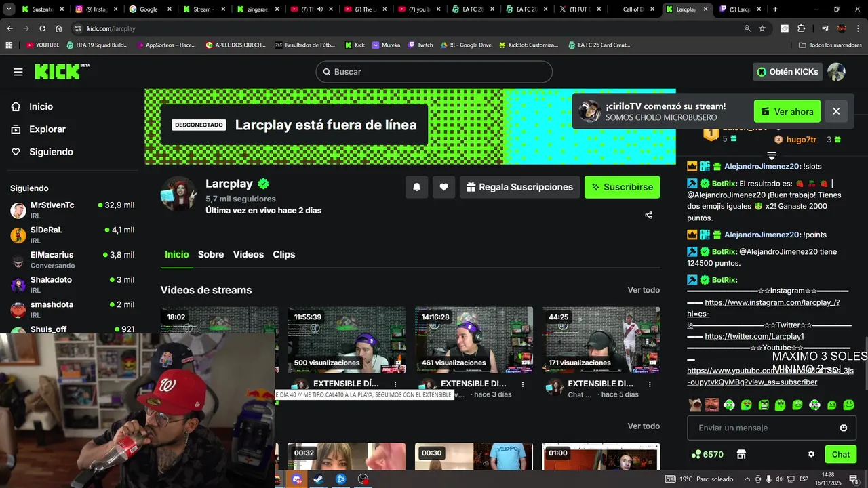Click Obtén KICKs button
Image resolution: width=868 pixels, height=488 pixels.
click(788, 72)
